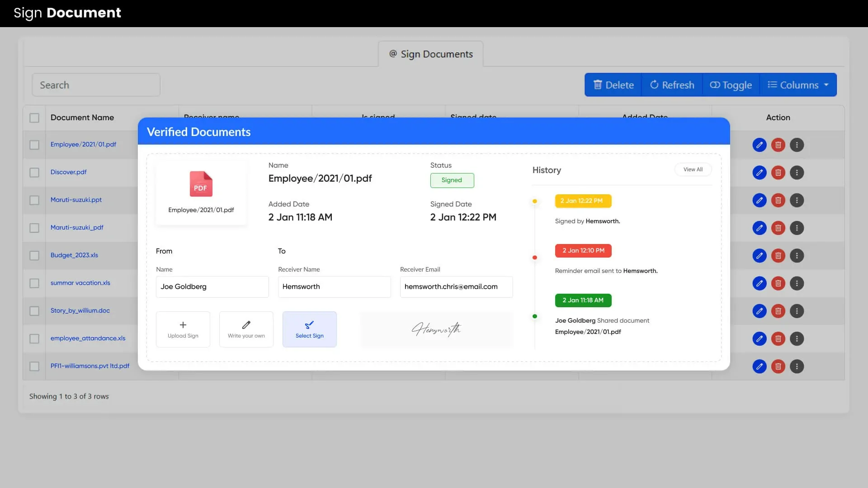Click the Search input field
This screenshot has height=488, width=868.
point(96,85)
